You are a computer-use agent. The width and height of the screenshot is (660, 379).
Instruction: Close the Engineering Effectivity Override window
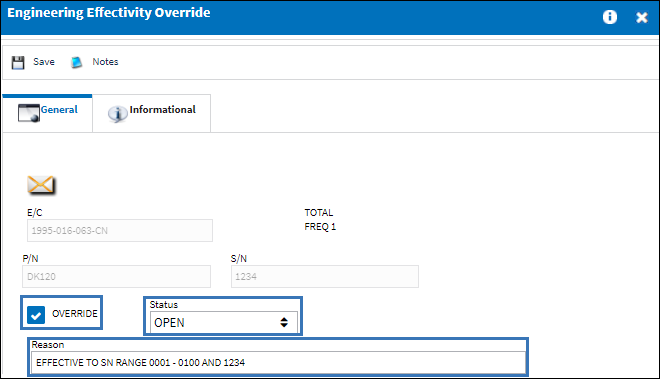point(641,17)
